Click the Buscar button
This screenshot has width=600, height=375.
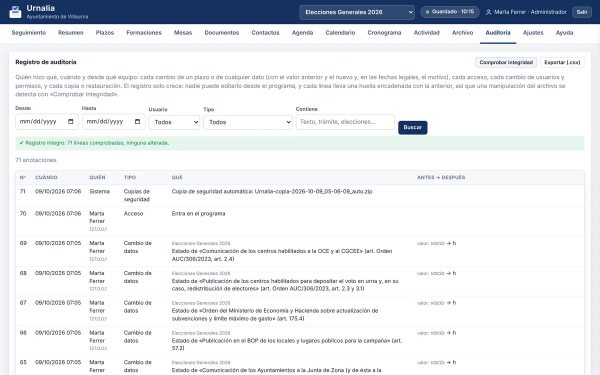click(412, 127)
